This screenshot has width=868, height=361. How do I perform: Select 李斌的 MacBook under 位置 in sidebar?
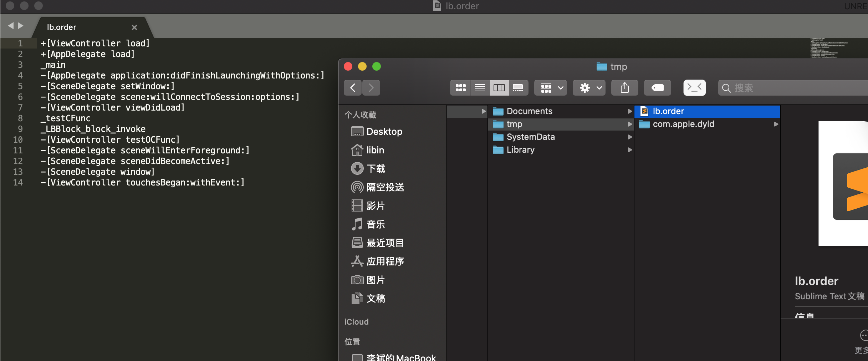(394, 357)
